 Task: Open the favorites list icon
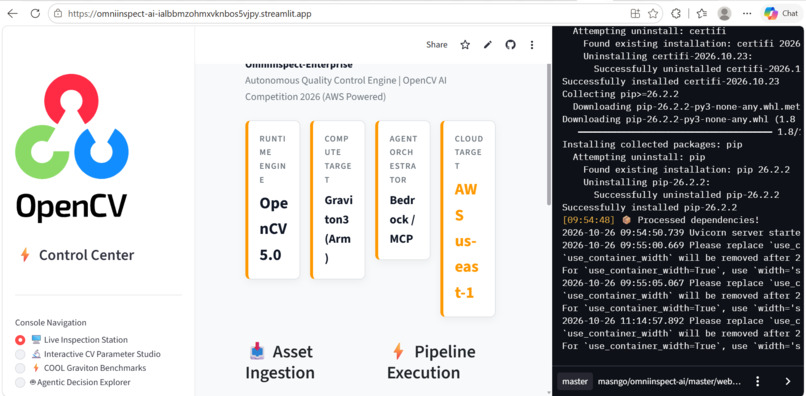click(x=702, y=14)
